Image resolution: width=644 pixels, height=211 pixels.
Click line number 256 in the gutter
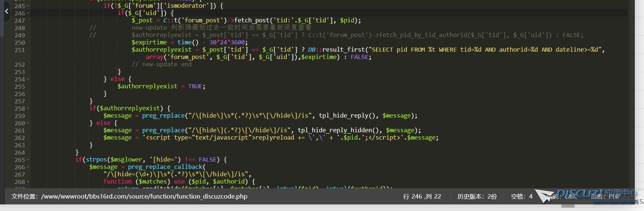pos(20,94)
